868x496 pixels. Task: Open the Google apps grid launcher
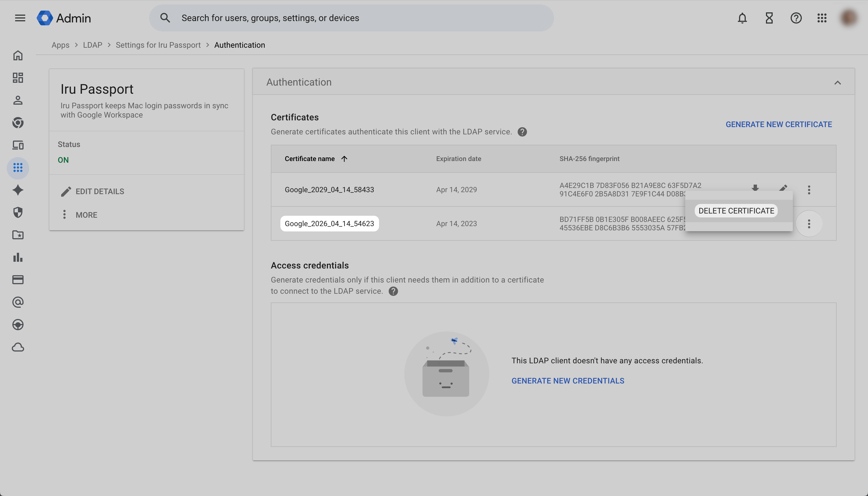click(822, 18)
